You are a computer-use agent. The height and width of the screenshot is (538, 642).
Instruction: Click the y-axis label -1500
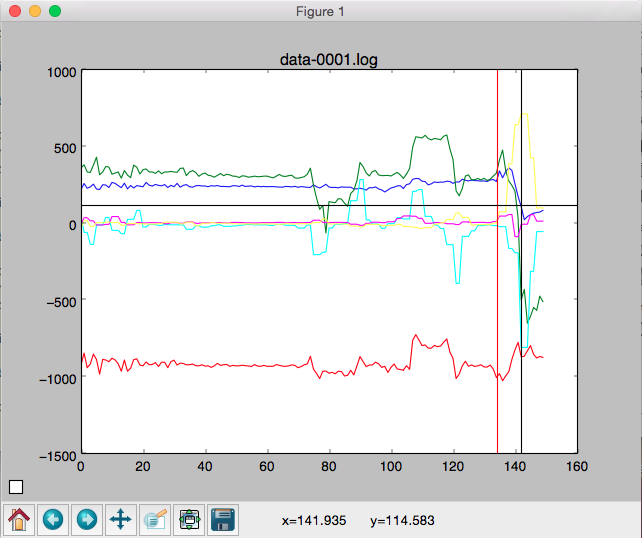pos(58,456)
